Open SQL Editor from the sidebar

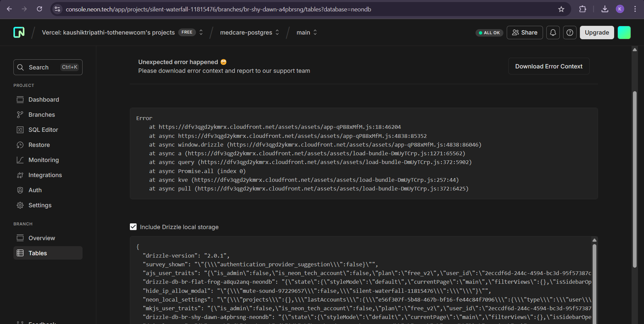tap(48, 130)
